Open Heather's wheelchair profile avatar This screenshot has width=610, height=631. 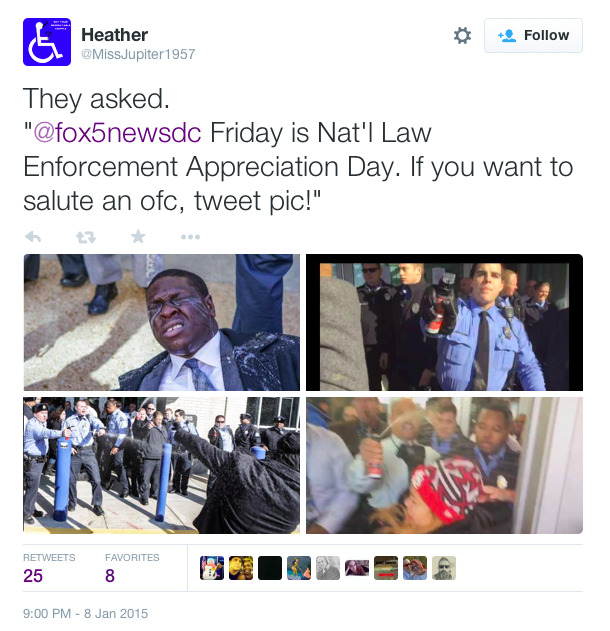[x=47, y=42]
